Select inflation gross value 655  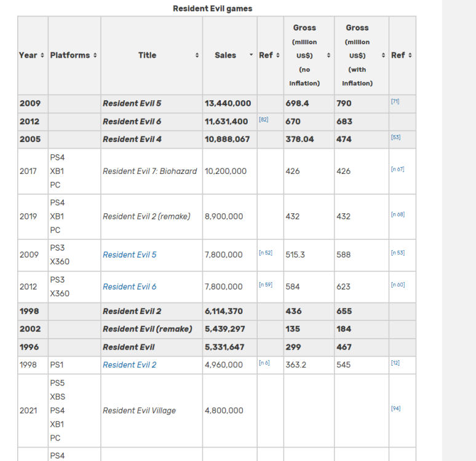point(344,312)
